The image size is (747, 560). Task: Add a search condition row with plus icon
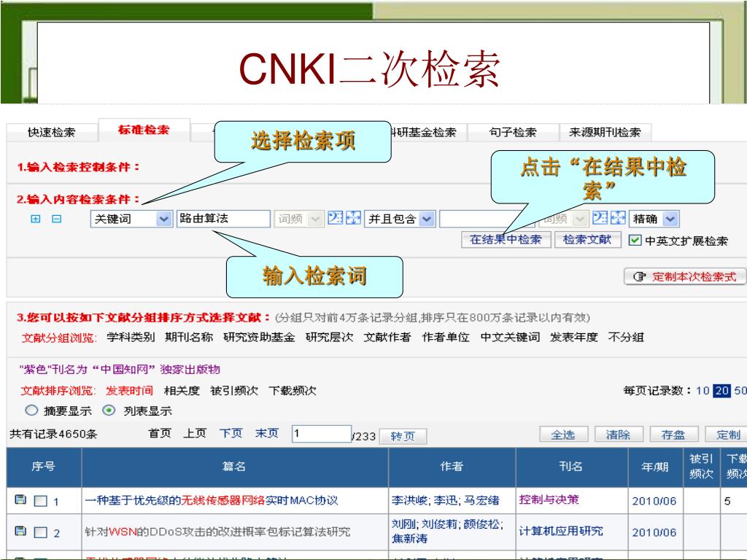pos(35,219)
